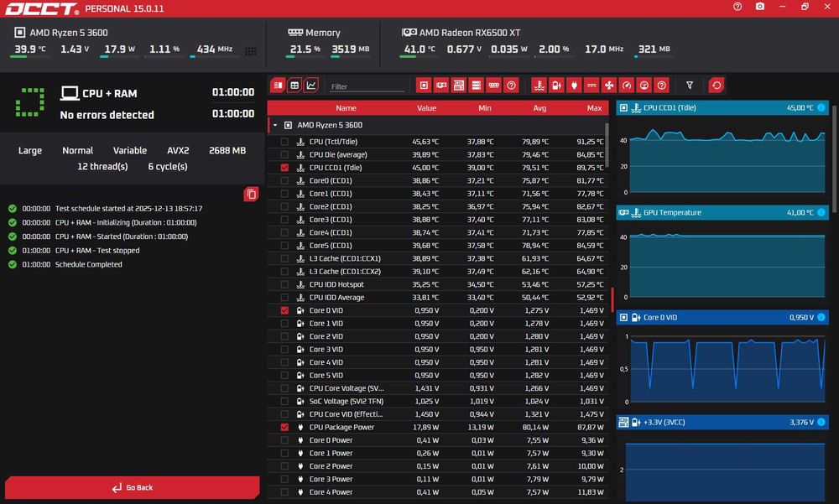839x504 pixels.
Task: Show only temperature sensors
Action: point(539,85)
